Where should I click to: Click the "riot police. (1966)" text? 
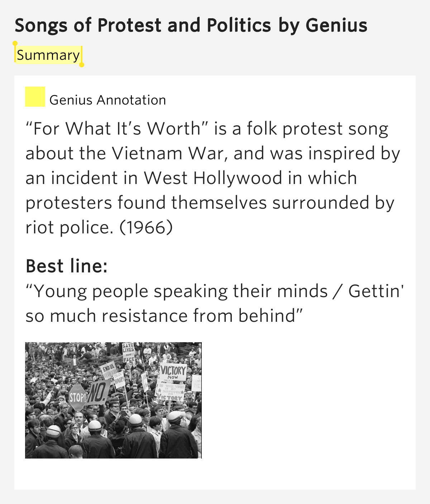coord(99,227)
